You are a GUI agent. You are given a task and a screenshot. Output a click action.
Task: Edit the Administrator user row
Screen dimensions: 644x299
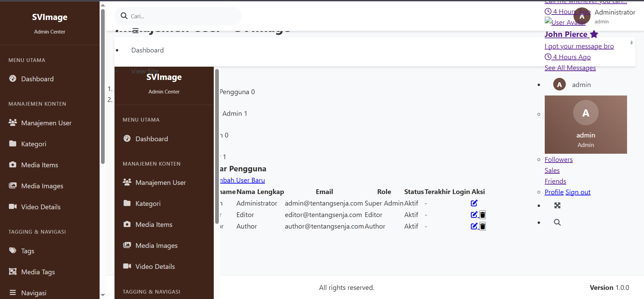point(474,203)
